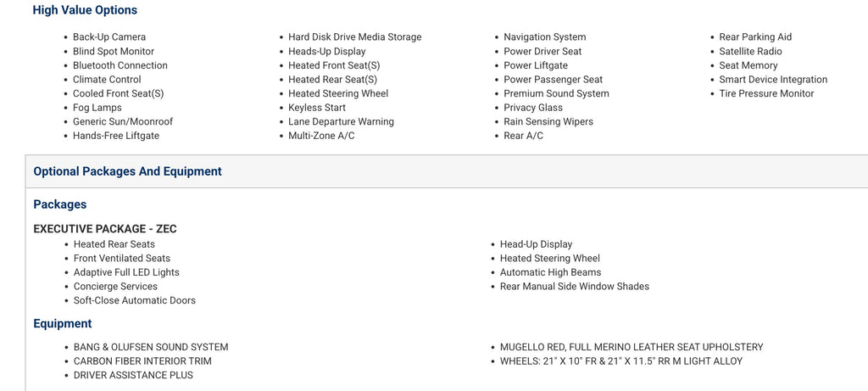Screen dimensions: 868x391
Task: Select MUGELLO RED leather seat upholstery item
Action: 632,347
